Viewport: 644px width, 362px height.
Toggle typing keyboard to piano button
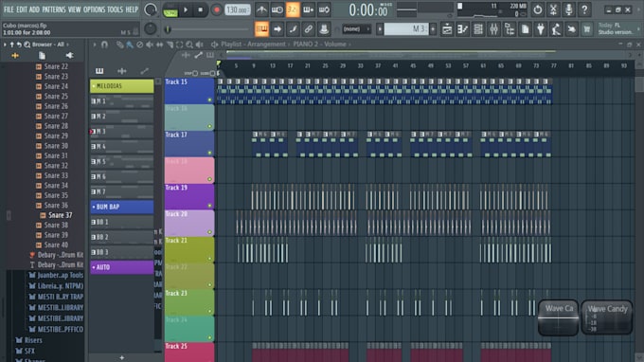(x=261, y=29)
